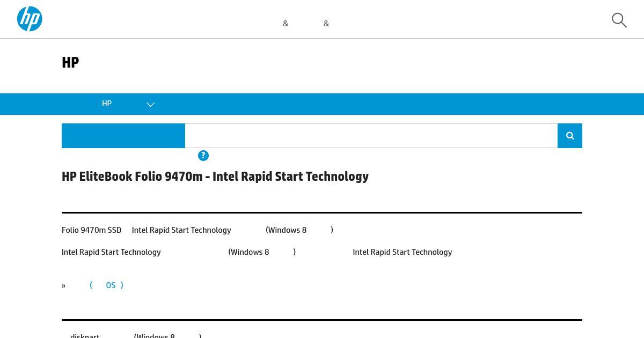Click the HP logo in the header

[x=30, y=19]
